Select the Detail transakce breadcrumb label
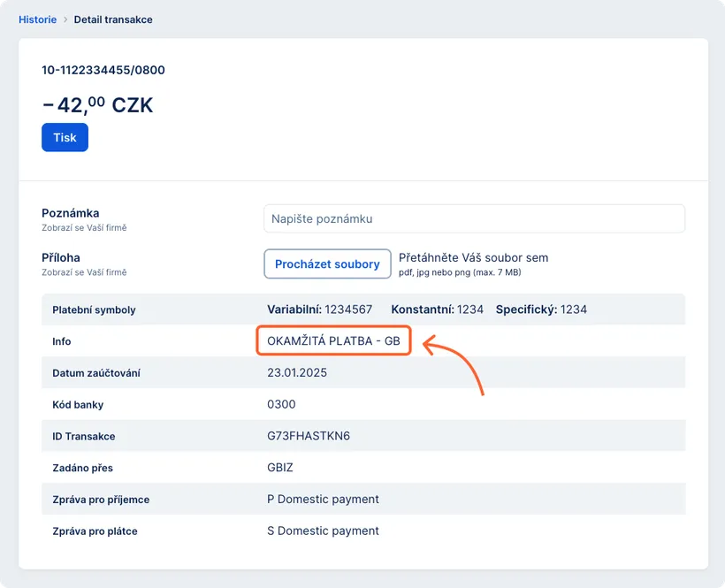 (x=113, y=19)
